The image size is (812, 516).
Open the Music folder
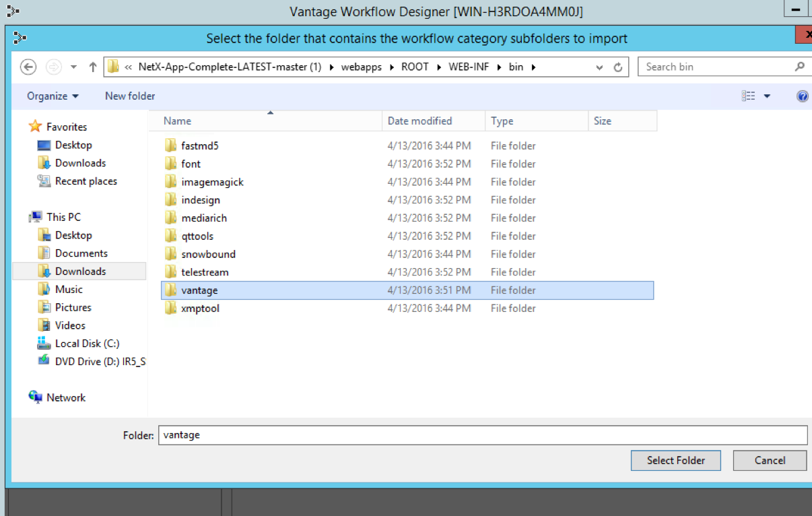point(69,289)
